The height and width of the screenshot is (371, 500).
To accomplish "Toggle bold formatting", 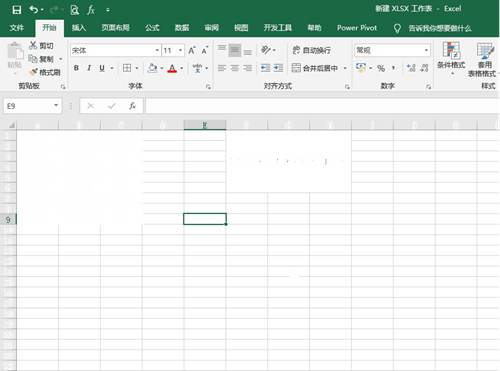I will (x=76, y=68).
